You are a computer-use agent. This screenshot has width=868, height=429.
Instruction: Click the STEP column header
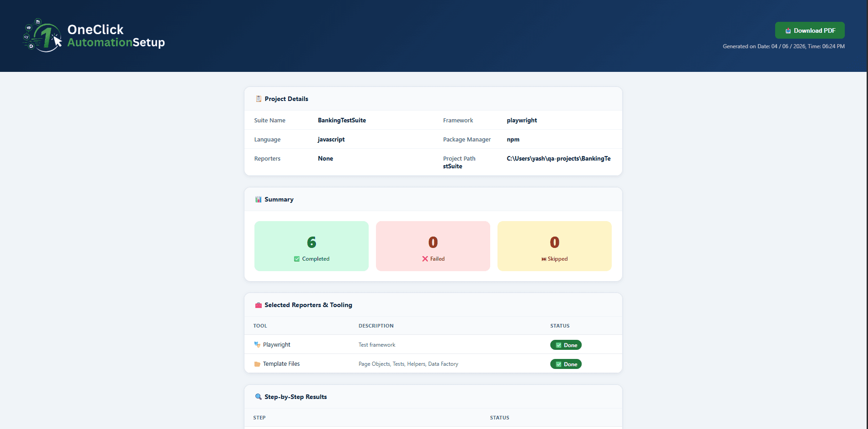point(259,418)
